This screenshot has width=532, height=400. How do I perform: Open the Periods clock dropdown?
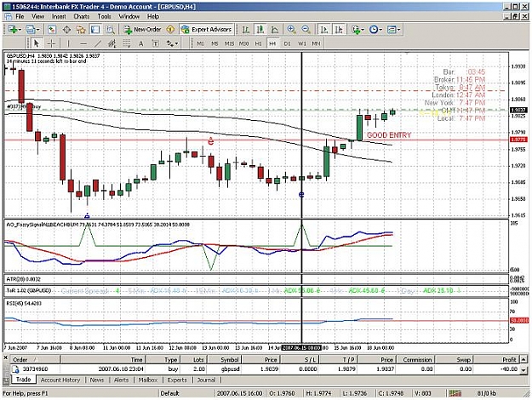tap(375, 30)
